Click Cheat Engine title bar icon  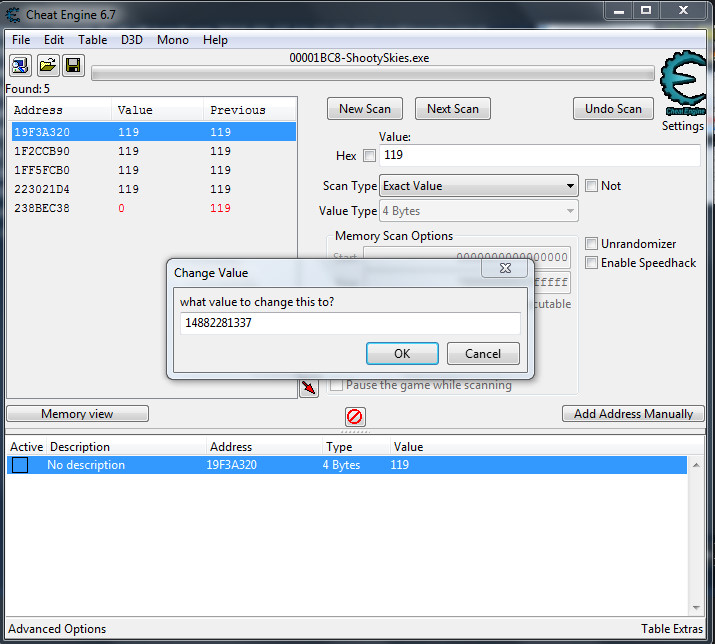pos(13,15)
